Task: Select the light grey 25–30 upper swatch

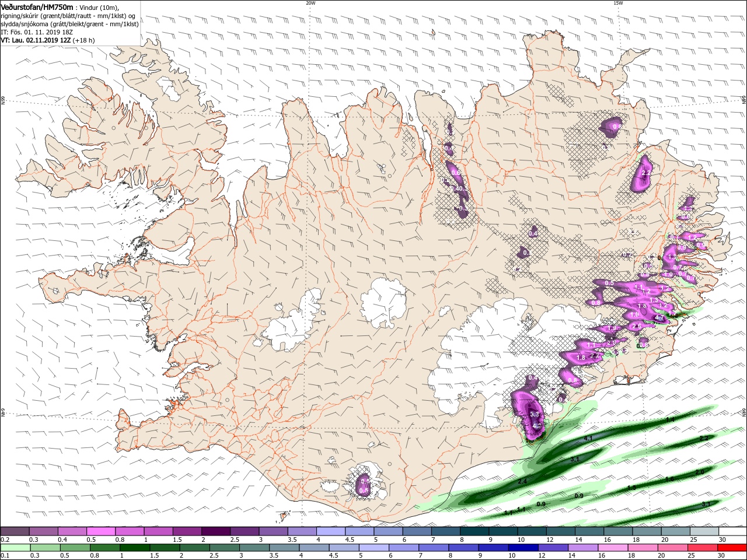Action: [705, 531]
